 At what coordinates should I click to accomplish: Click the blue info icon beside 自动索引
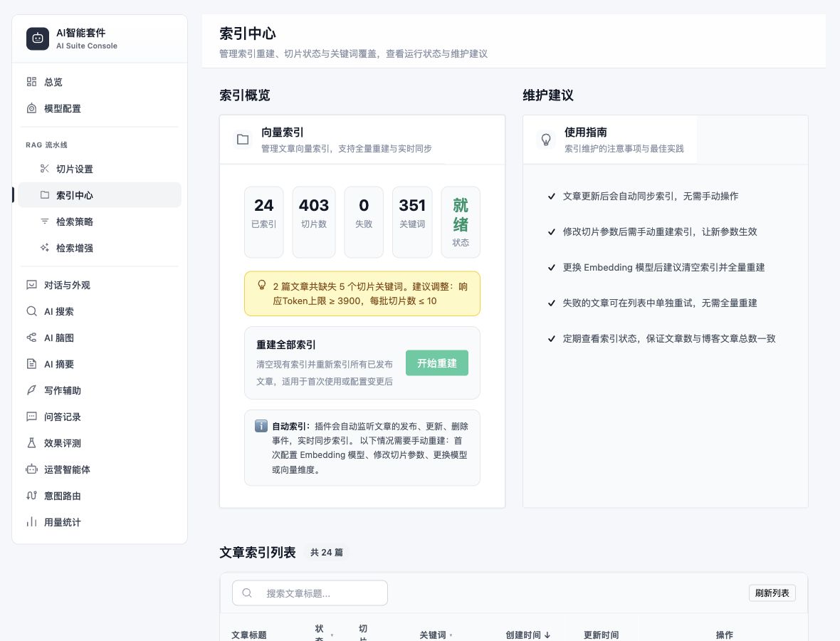(261, 426)
